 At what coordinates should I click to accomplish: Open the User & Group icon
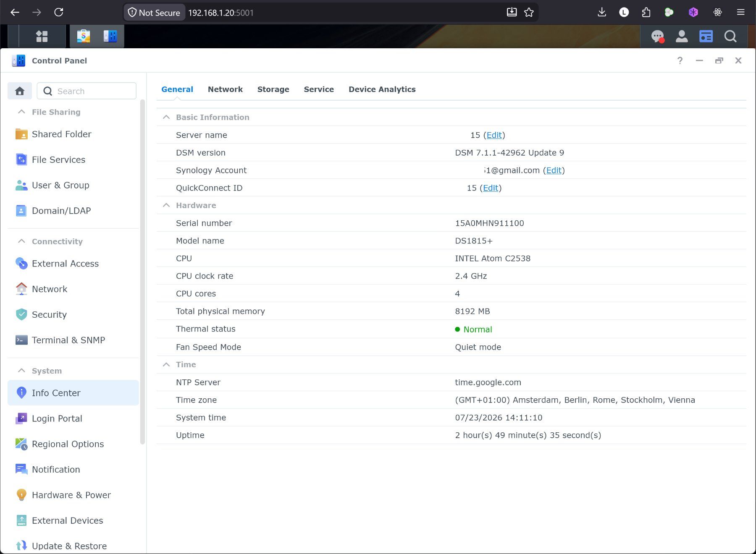point(21,185)
